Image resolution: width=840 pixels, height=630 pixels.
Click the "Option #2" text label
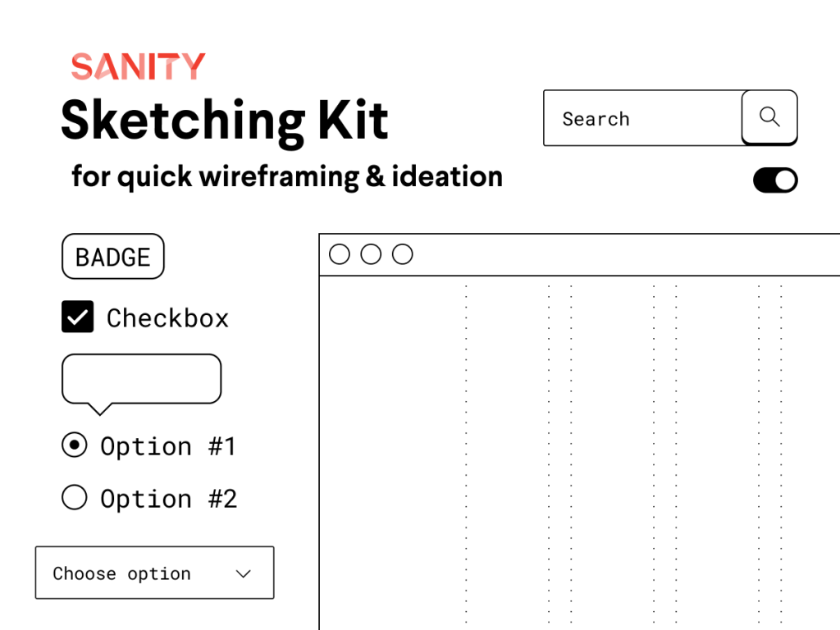click(168, 499)
